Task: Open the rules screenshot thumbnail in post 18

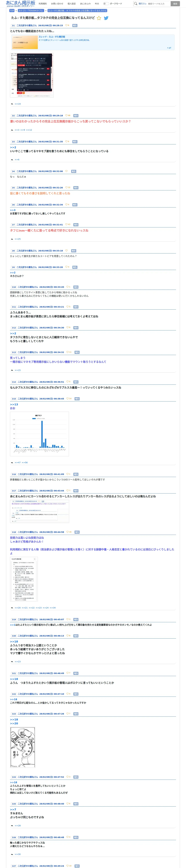Action: [24, 579]
